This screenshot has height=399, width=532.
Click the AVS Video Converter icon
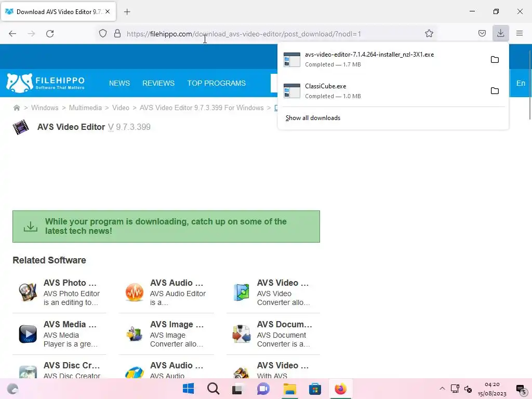241,292
